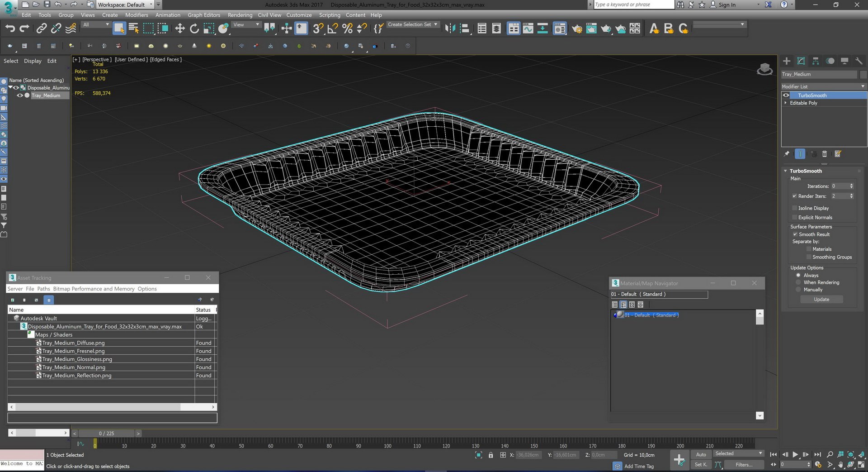Viewport: 868px width, 472px height.
Task: Toggle the Smooth Result checkbox
Action: pyautogui.click(x=795, y=234)
